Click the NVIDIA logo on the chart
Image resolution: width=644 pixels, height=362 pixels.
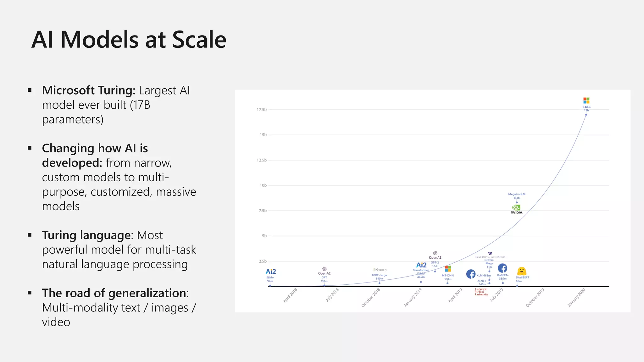(516, 209)
